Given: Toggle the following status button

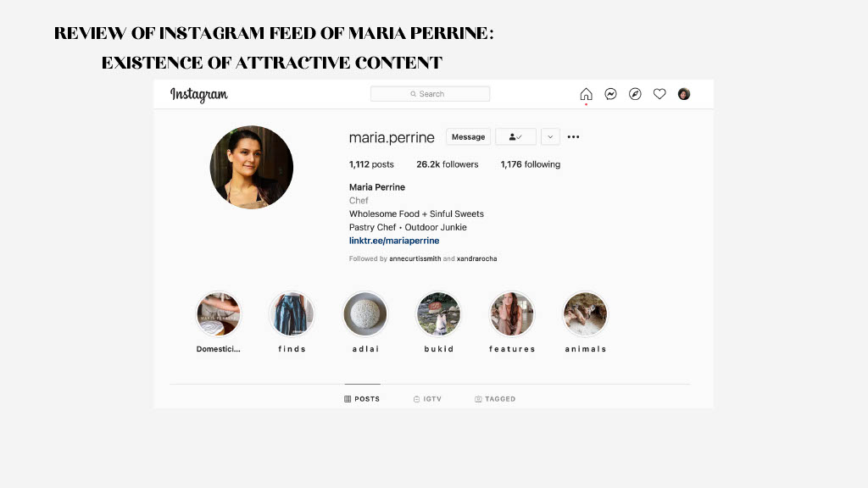Looking at the screenshot, I should 515,136.
